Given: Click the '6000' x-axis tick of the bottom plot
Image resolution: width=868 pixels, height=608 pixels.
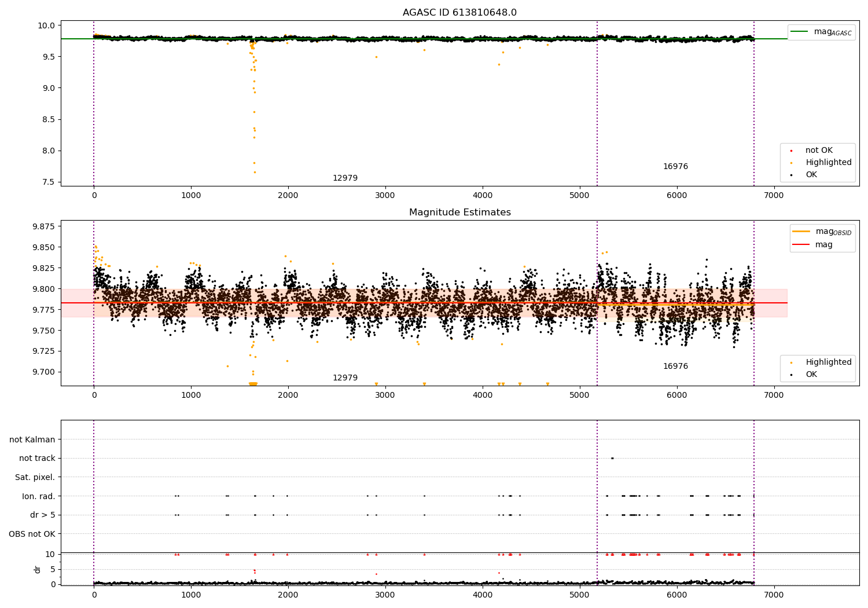Looking at the screenshot, I should [x=676, y=595].
